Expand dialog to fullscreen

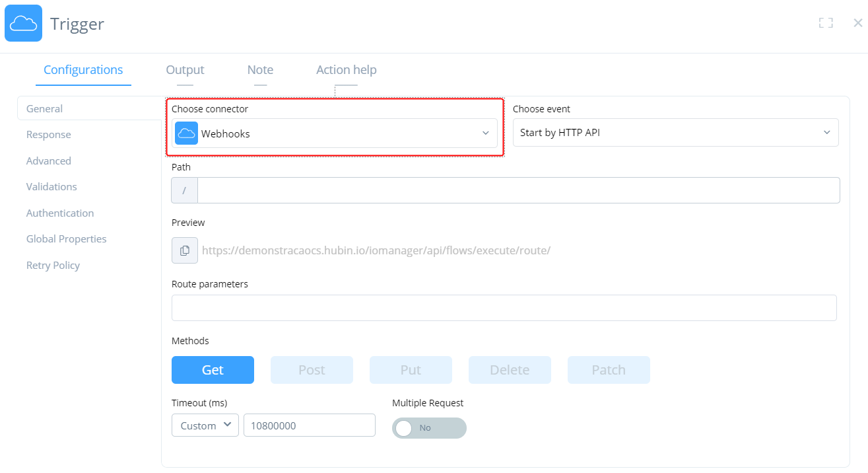click(826, 22)
